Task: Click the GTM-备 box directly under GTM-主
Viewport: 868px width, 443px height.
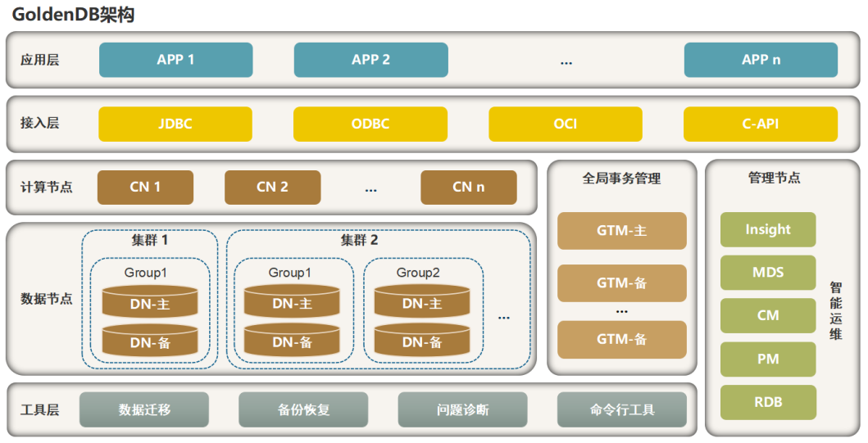Action: [x=622, y=283]
